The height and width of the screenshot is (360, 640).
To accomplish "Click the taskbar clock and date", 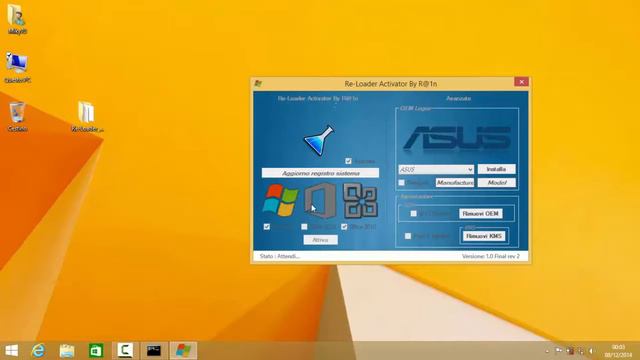I will (x=618, y=351).
